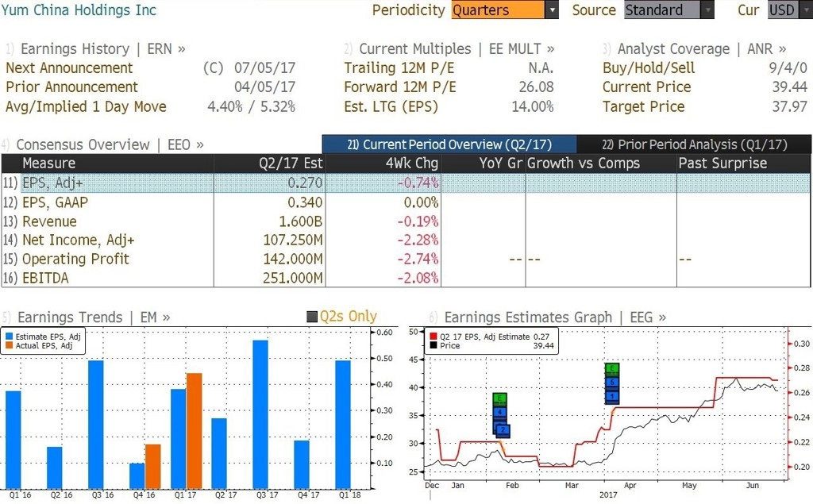Toggle the Q2s Only checkbox
The width and height of the screenshot is (813, 504).
(312, 317)
